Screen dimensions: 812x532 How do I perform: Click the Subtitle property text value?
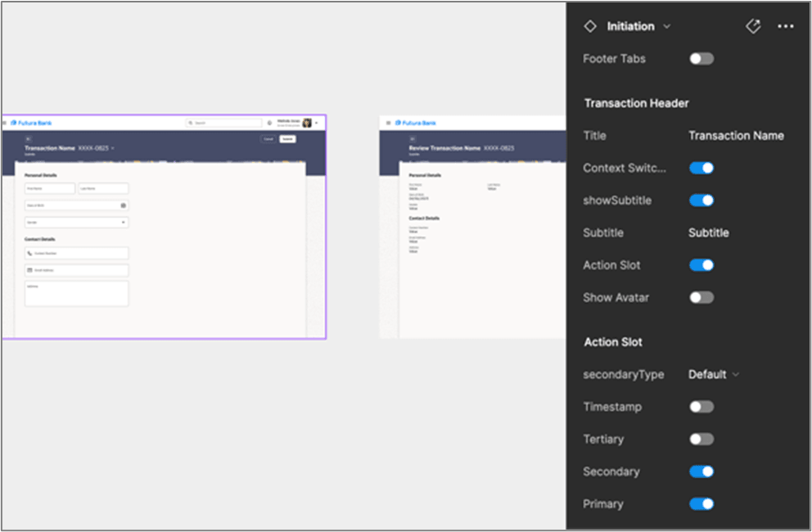click(708, 233)
